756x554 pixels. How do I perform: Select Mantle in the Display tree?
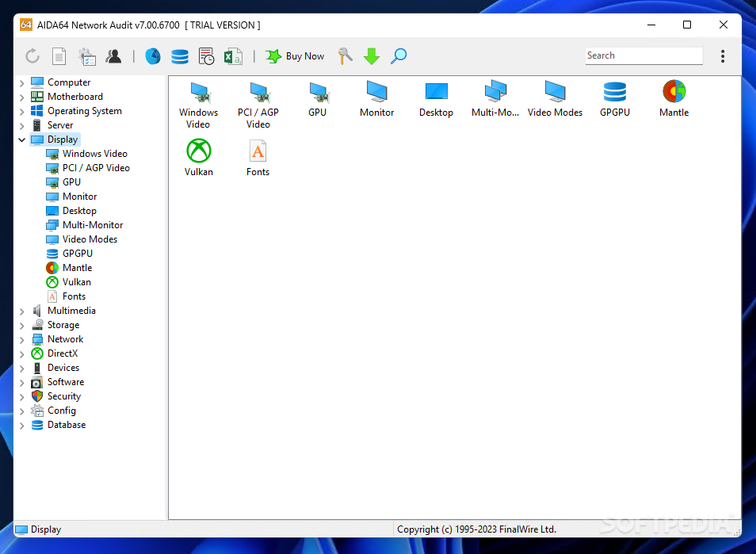(70, 268)
